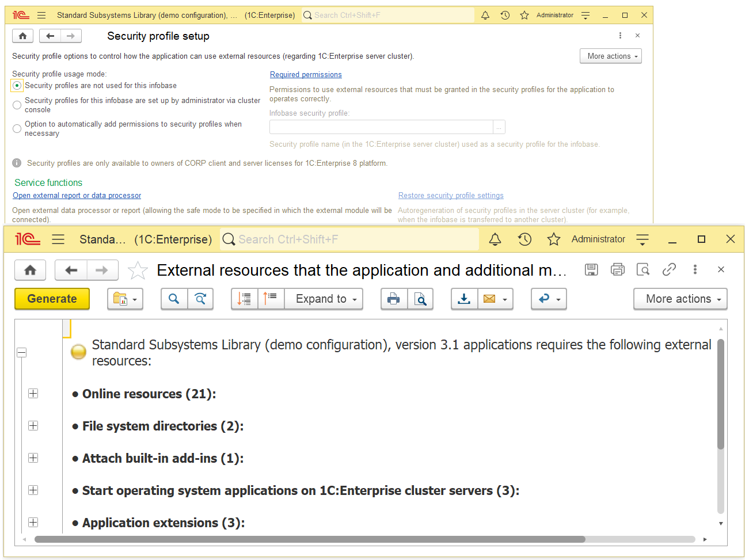
Task: Go back in External resources window
Action: point(71,270)
